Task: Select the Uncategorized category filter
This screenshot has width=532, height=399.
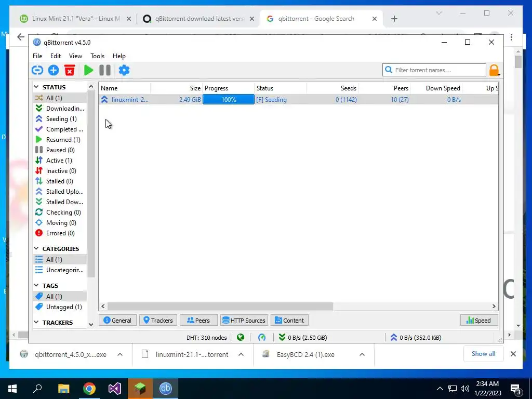Action: tap(60, 270)
